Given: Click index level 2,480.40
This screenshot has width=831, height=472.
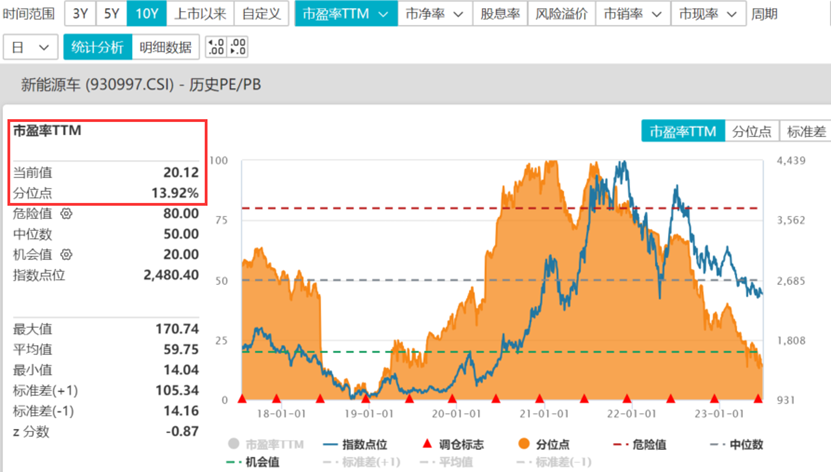Looking at the screenshot, I should click(171, 275).
